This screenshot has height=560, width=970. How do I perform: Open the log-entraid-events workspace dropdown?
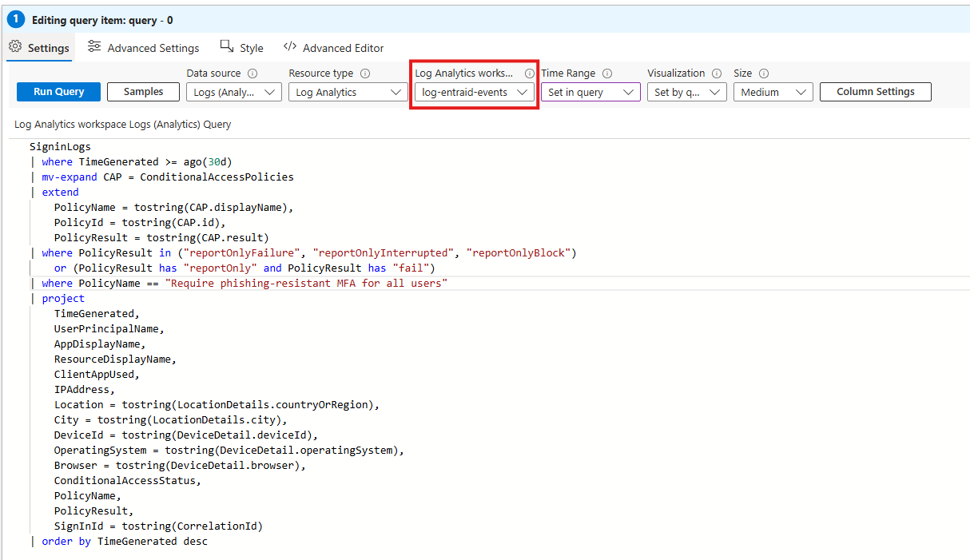pos(474,91)
